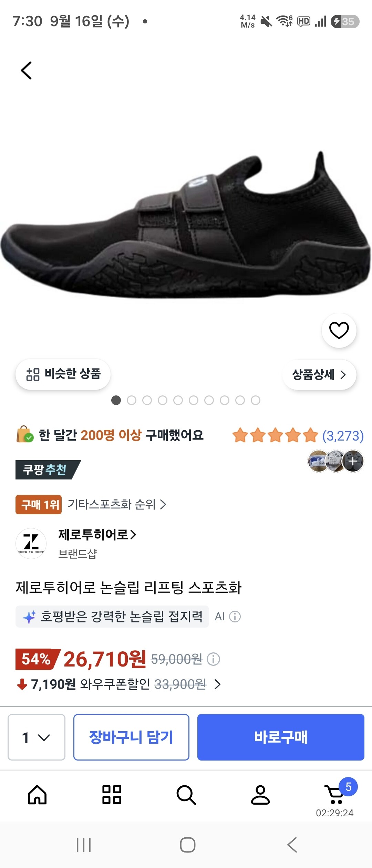This screenshot has width=372, height=868.
Task: Tap the search magnifier icon
Action: pos(186,795)
